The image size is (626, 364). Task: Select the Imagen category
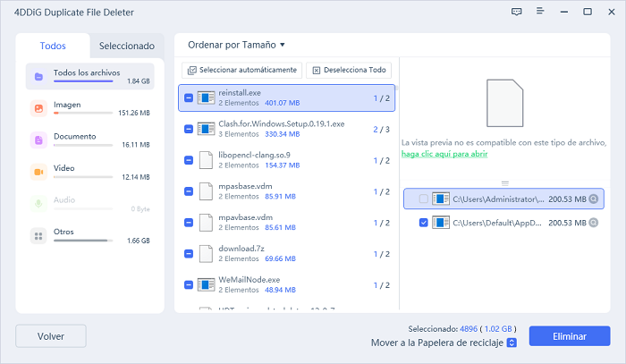89,108
